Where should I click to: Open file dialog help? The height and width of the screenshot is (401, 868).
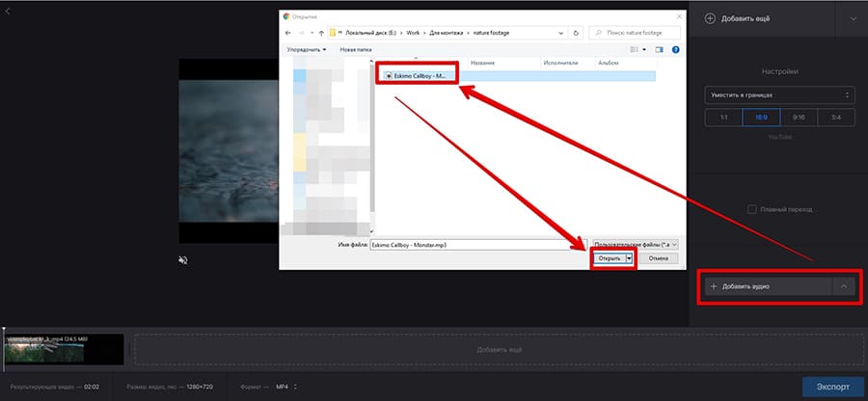675,48
